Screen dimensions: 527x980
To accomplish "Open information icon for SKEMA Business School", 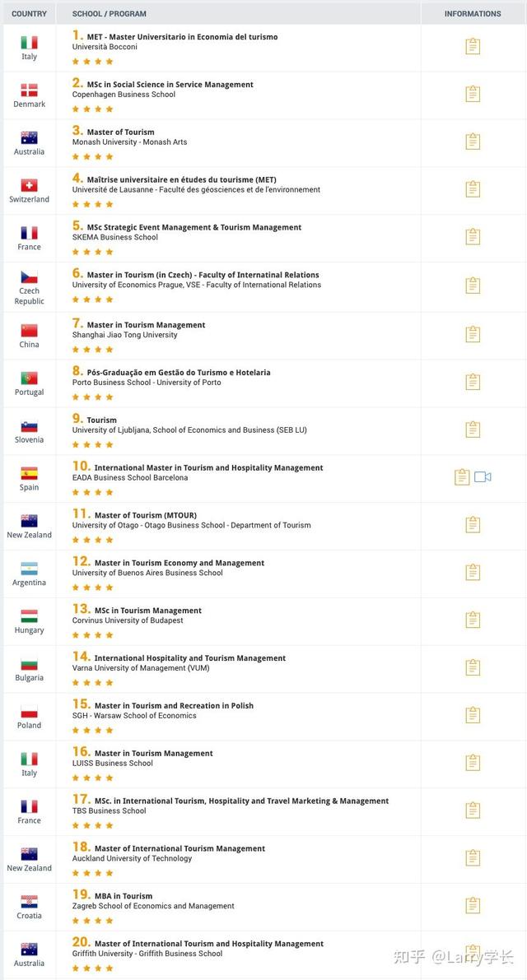I will [x=473, y=236].
